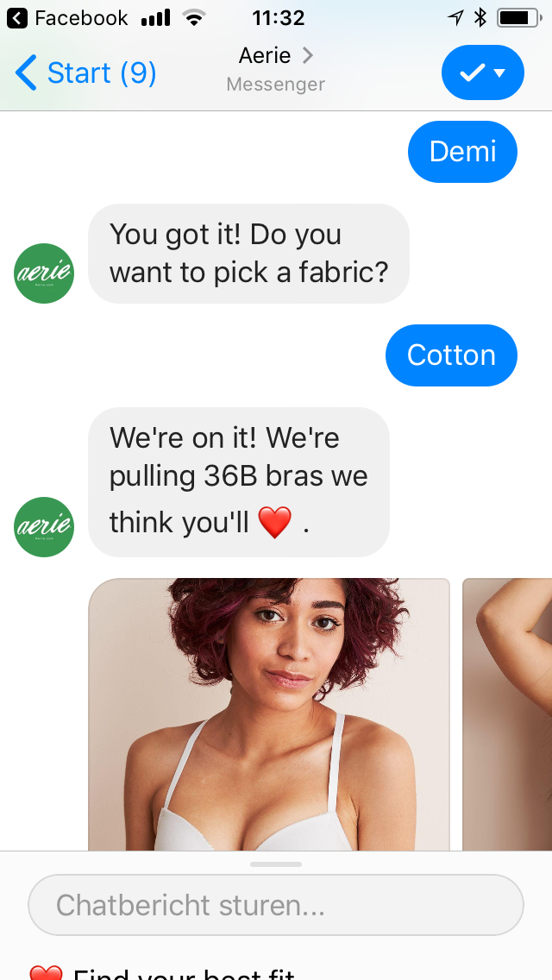Open the blue checkmark manage dropdown

(483, 72)
